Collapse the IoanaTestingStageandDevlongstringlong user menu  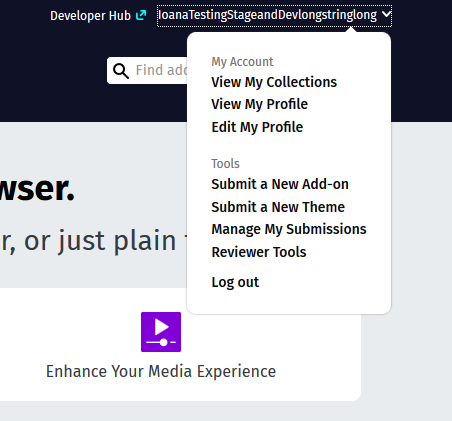coord(274,16)
